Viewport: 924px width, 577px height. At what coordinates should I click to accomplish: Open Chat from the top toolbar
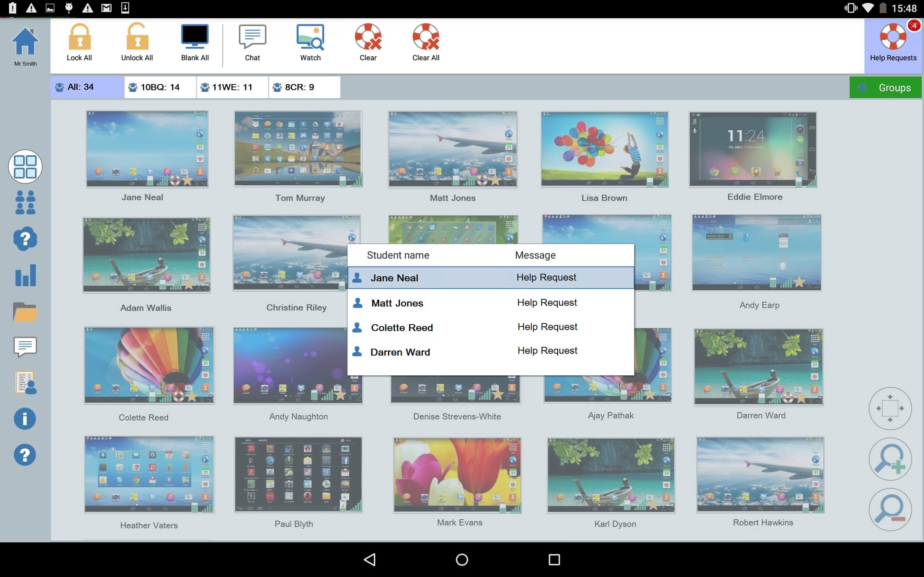(252, 37)
